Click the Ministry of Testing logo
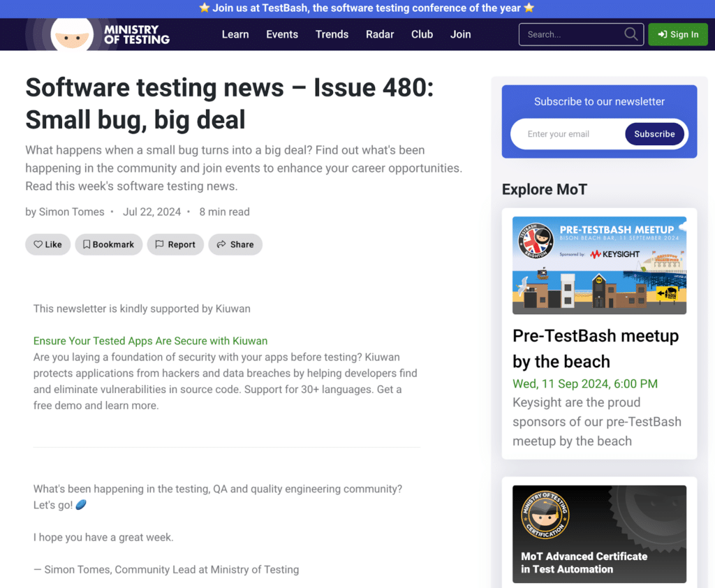715x588 pixels. pos(98,34)
